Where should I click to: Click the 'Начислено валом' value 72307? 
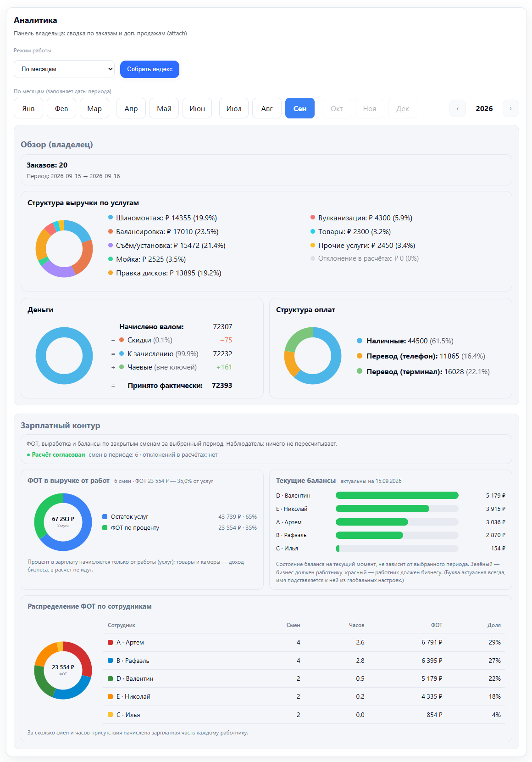coord(222,327)
